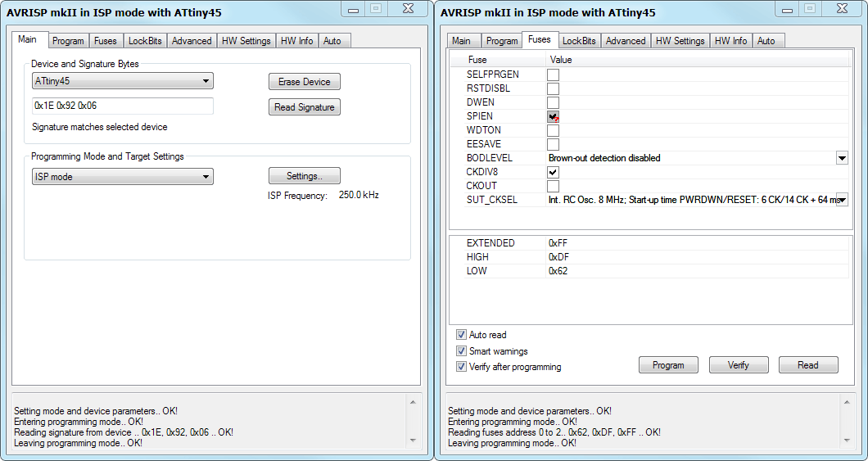The width and height of the screenshot is (868, 461).
Task: Open Program tab in right window
Action: pyautogui.click(x=502, y=41)
